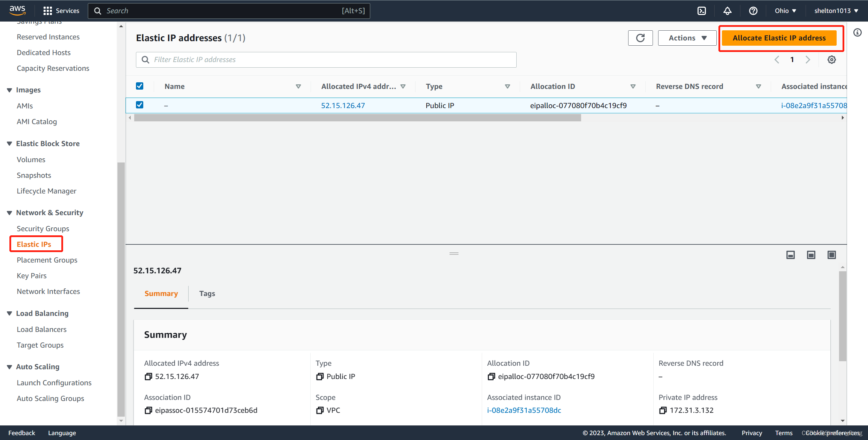Set details panel to half height

point(811,255)
